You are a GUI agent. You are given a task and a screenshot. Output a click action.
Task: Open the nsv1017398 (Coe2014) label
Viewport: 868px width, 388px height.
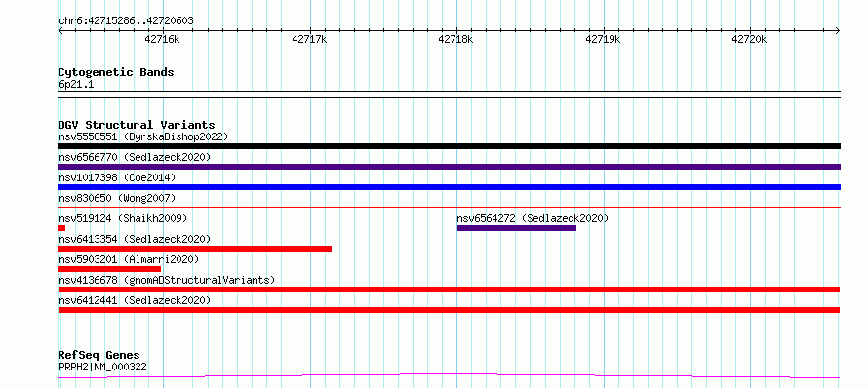[x=117, y=177]
